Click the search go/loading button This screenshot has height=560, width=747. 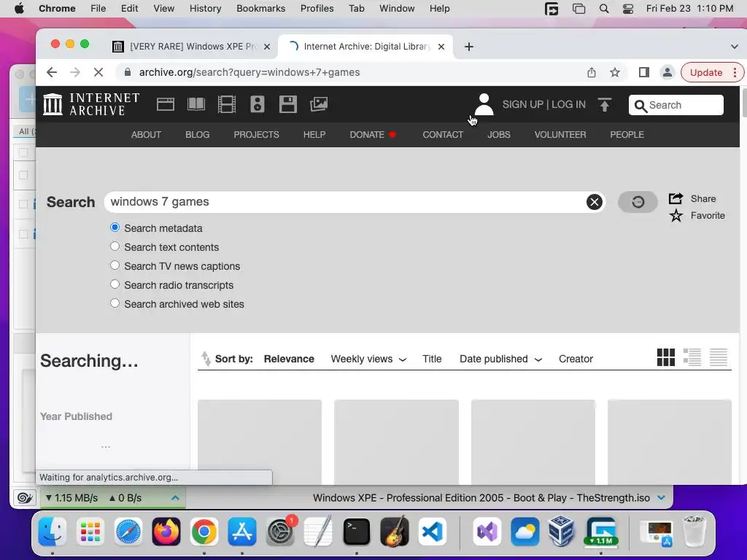(638, 202)
